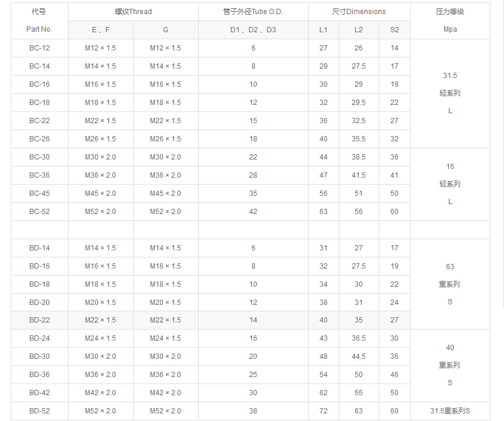Select the 16 轻系列 L pressure cell
This screenshot has width=504, height=421.
(x=450, y=184)
